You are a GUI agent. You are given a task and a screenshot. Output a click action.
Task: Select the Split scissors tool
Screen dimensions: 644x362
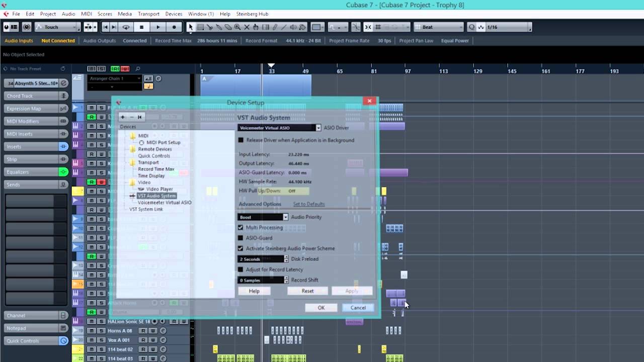[x=210, y=27]
